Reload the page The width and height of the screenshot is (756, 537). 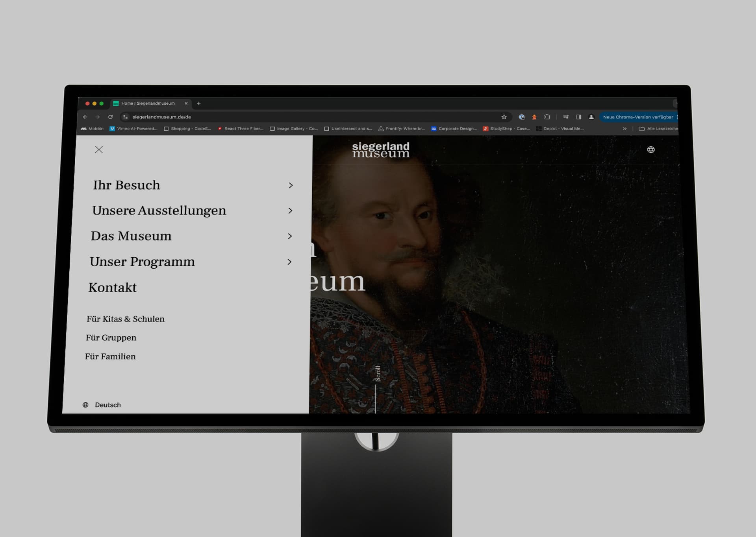[110, 117]
